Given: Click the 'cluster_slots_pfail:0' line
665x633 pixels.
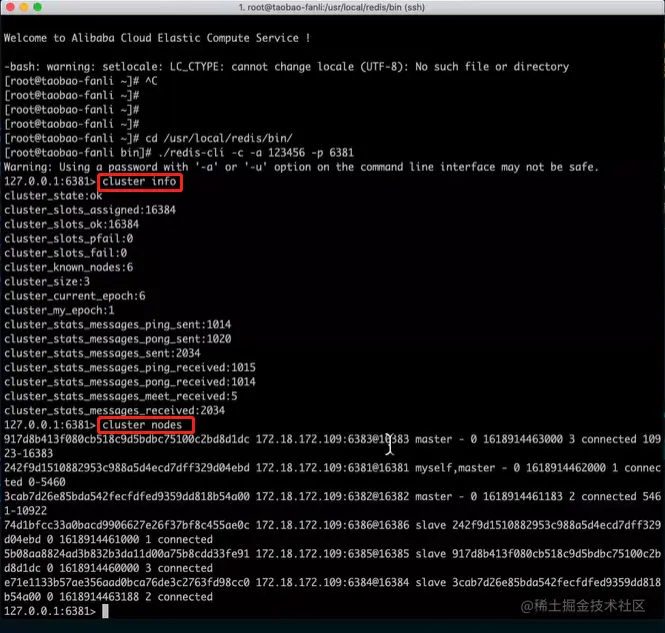Looking at the screenshot, I should 68,239.
